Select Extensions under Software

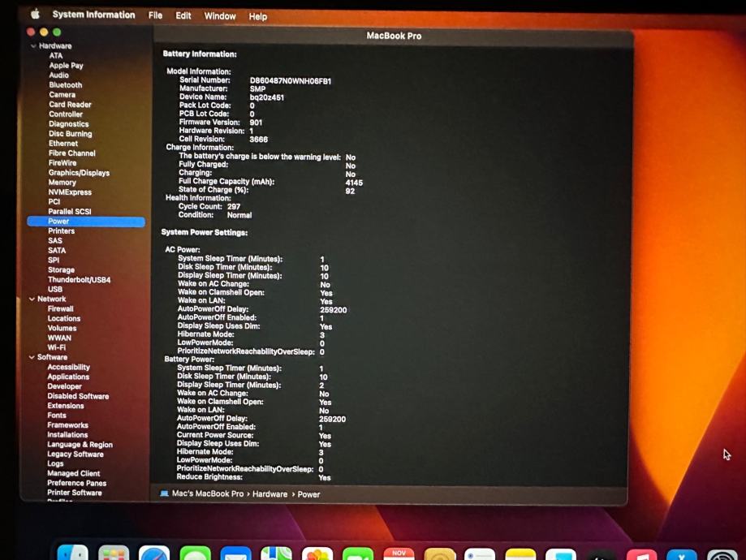(66, 406)
